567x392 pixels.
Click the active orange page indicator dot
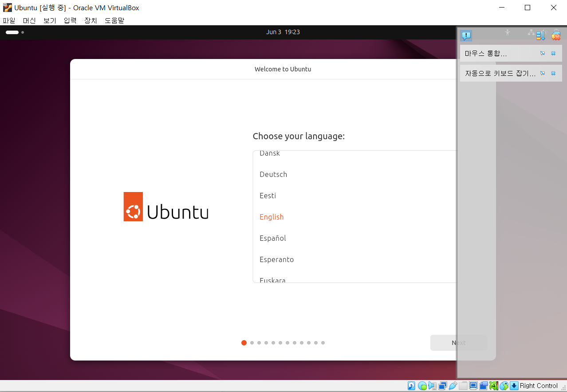(244, 343)
